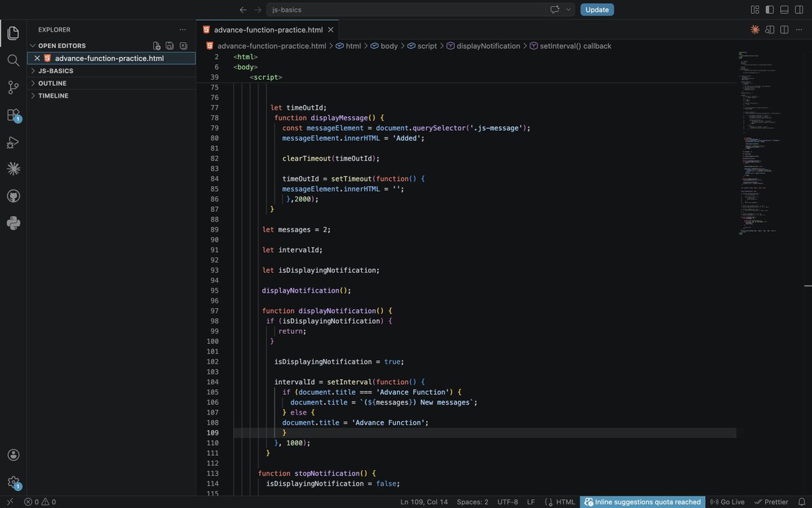
Task: Click Open Preview to the Side icon
Action: tap(769, 30)
